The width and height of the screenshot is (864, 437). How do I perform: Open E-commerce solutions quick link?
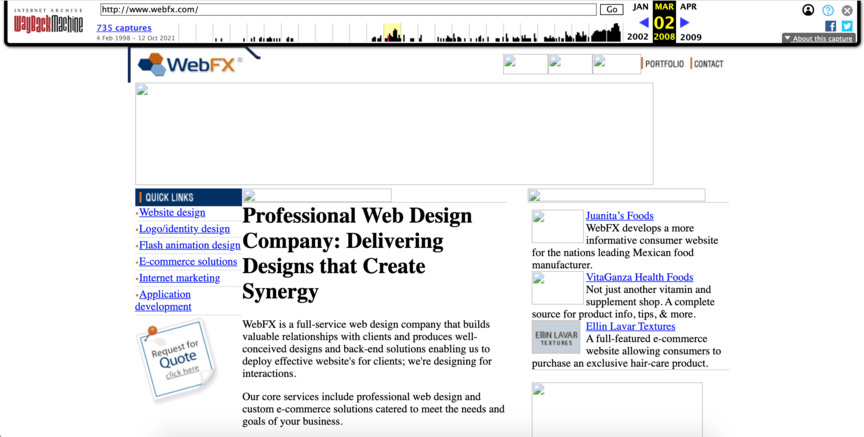coord(188,261)
